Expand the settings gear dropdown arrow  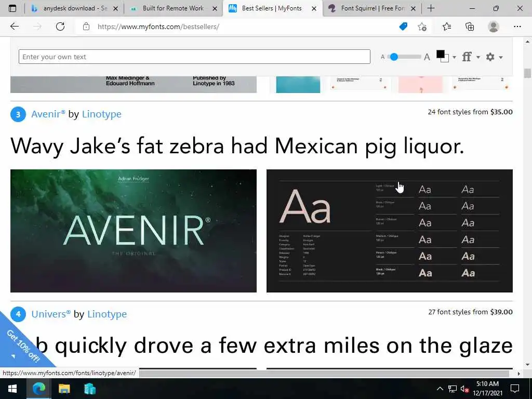[x=500, y=57]
